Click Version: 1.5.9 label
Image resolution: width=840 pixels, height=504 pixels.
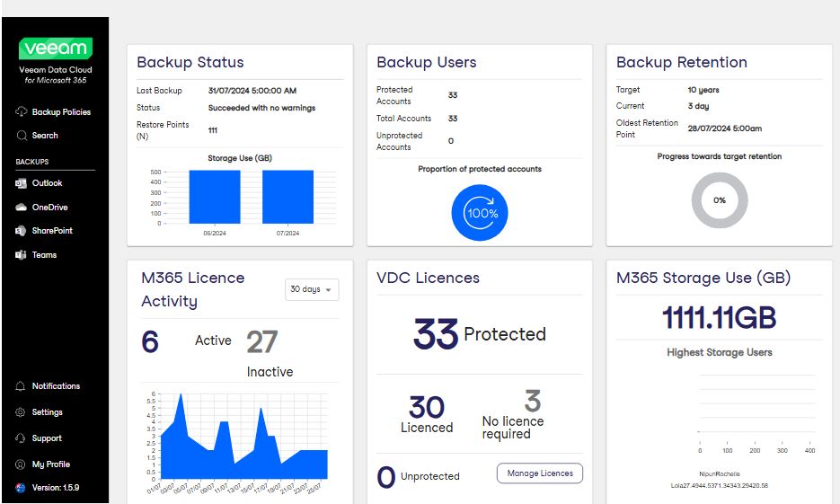56,488
